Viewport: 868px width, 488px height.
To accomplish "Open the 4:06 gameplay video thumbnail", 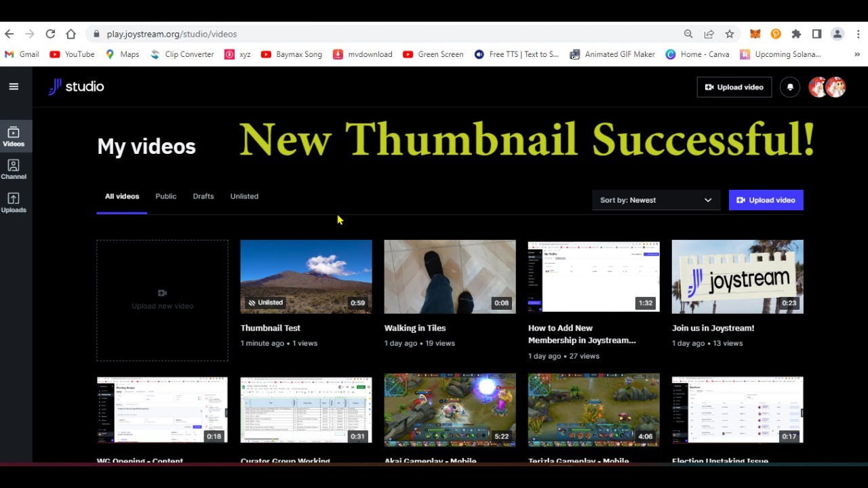I will pos(593,410).
